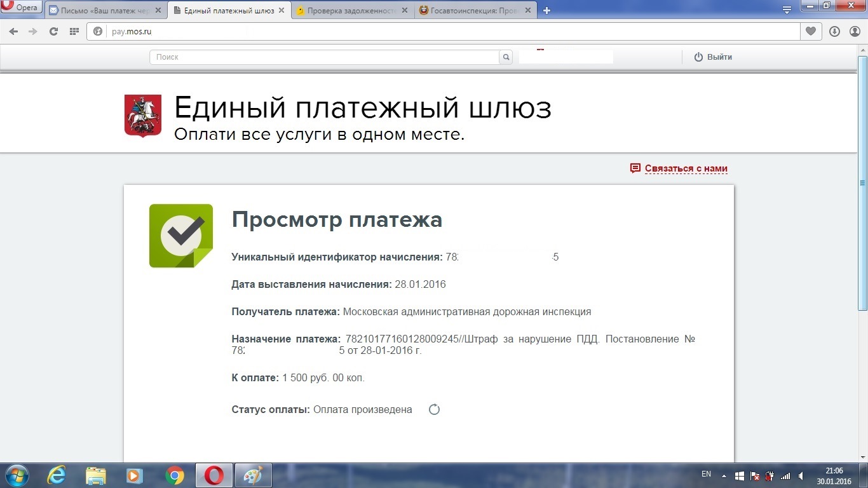Screen dimensions: 868x488
Task: Click into the «Поиск» search field
Action: [x=325, y=57]
